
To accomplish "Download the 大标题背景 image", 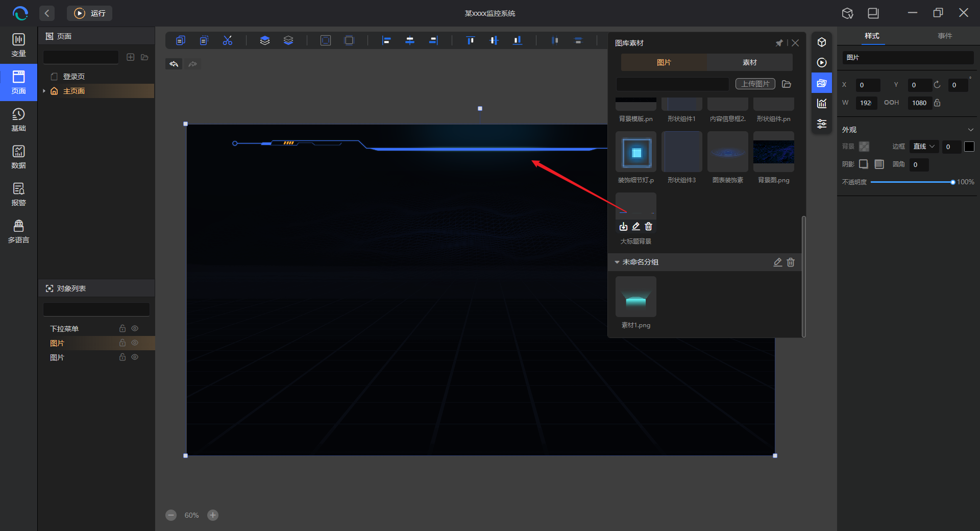I will (623, 226).
